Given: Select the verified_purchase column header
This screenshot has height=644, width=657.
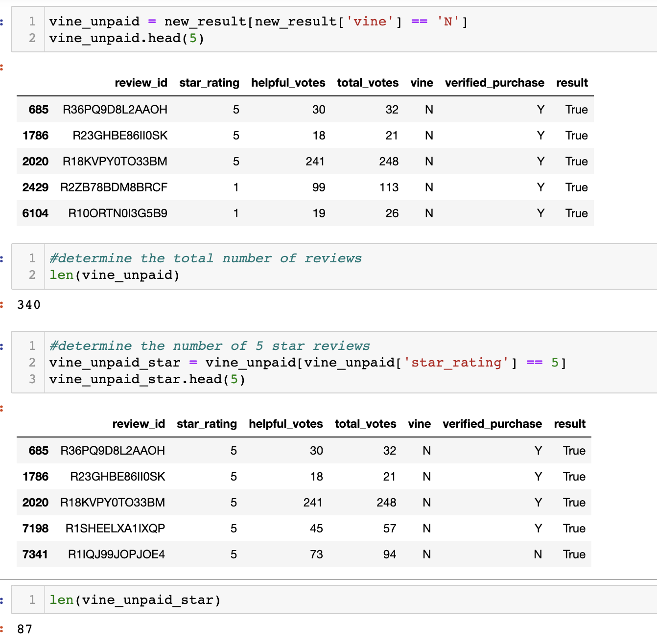Looking at the screenshot, I should tap(494, 83).
